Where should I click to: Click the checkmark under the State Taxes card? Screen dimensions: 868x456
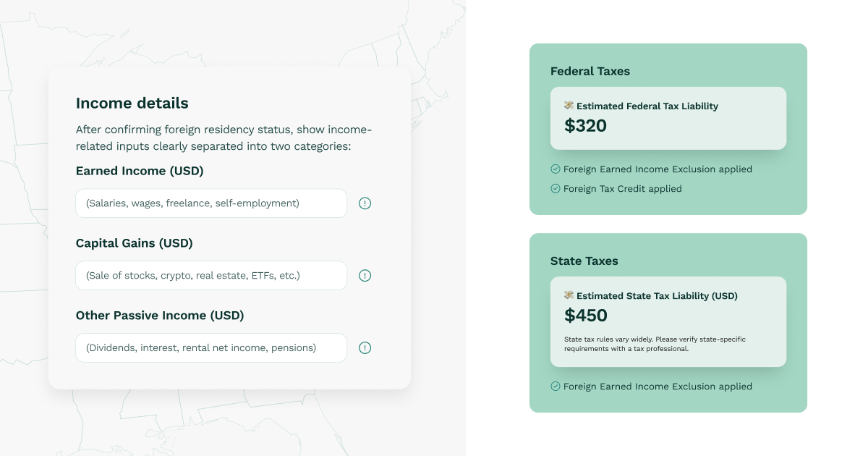pyautogui.click(x=555, y=387)
